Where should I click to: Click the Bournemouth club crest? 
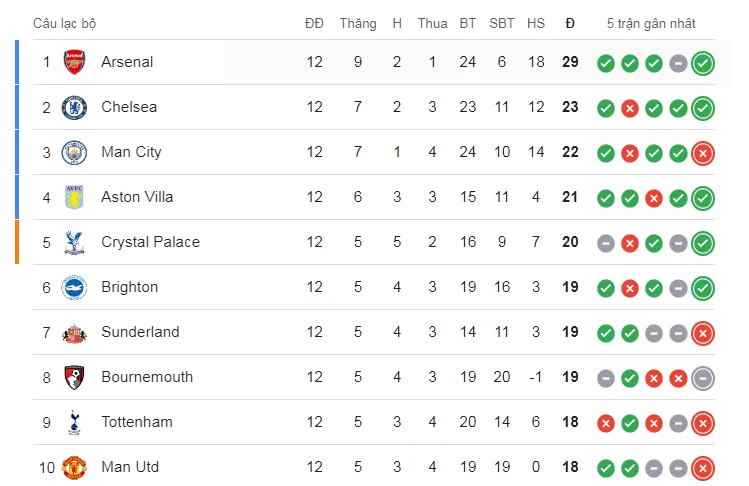74,377
